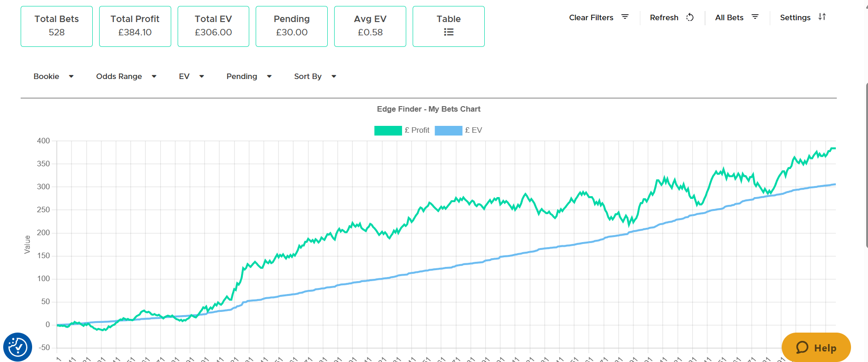This screenshot has width=868, height=362.
Task: Open the Pending filter dropdown
Action: tap(249, 76)
